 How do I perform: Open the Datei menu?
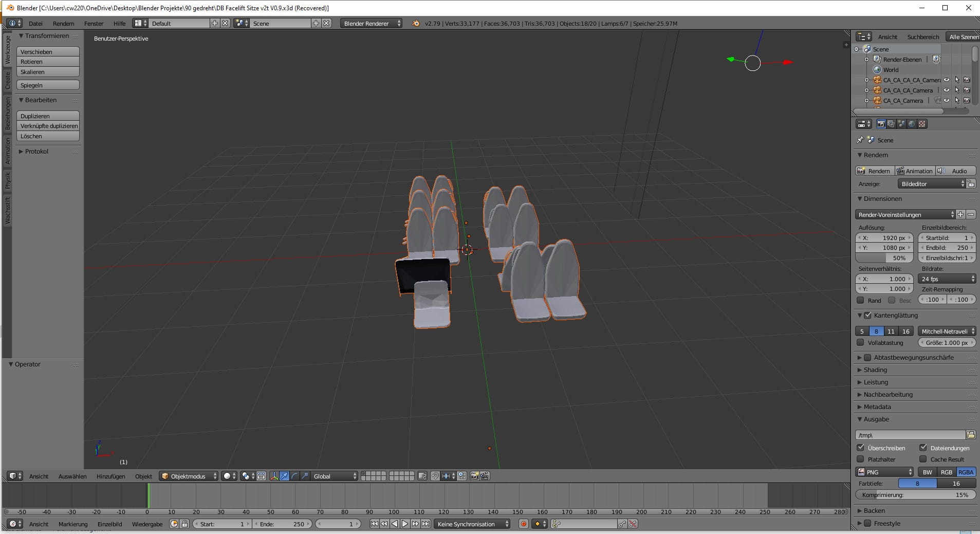(x=35, y=23)
